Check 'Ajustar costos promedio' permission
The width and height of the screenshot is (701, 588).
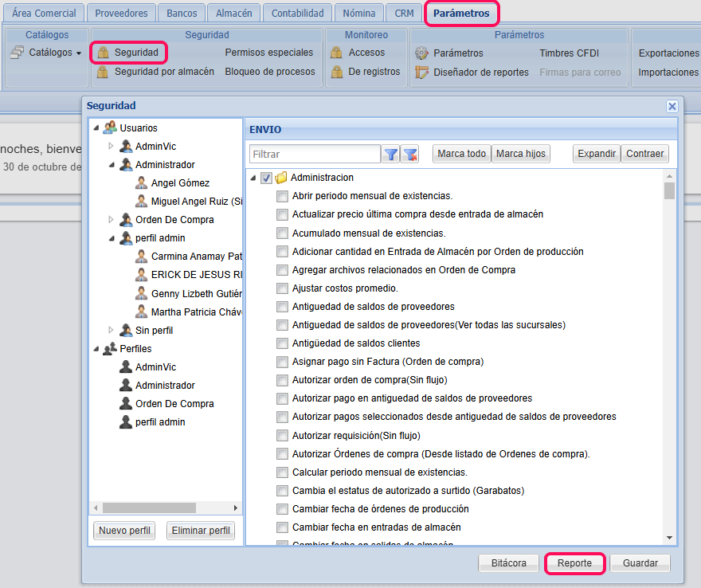pos(282,288)
